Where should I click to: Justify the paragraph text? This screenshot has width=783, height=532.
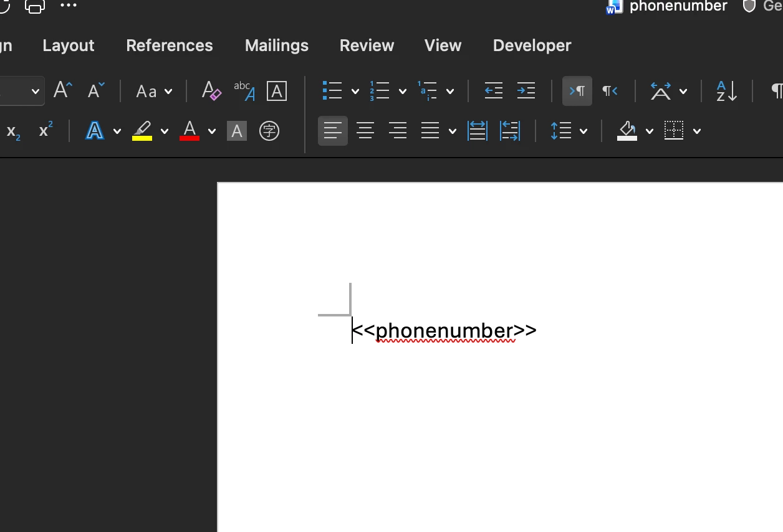(430, 131)
